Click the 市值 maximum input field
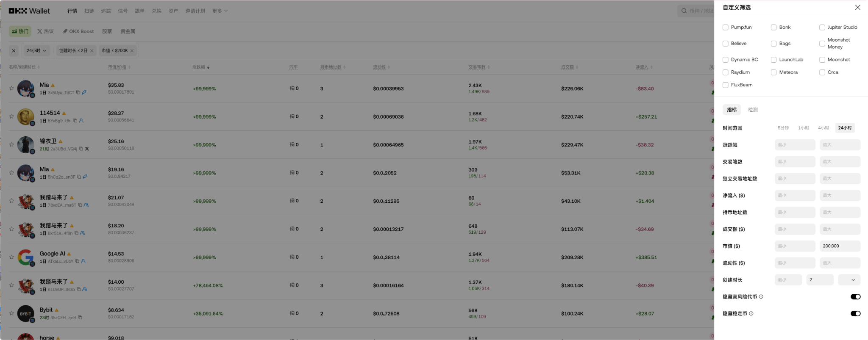868x340 pixels. point(840,246)
